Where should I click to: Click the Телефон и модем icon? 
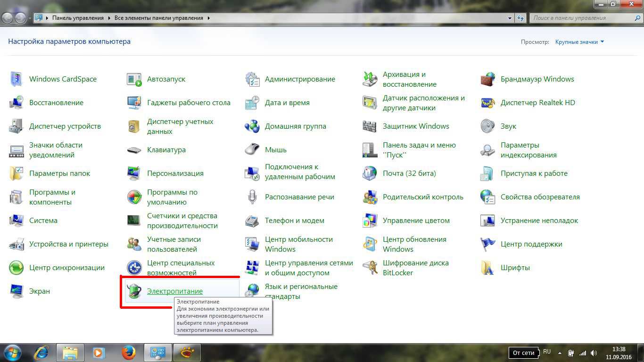click(x=252, y=221)
